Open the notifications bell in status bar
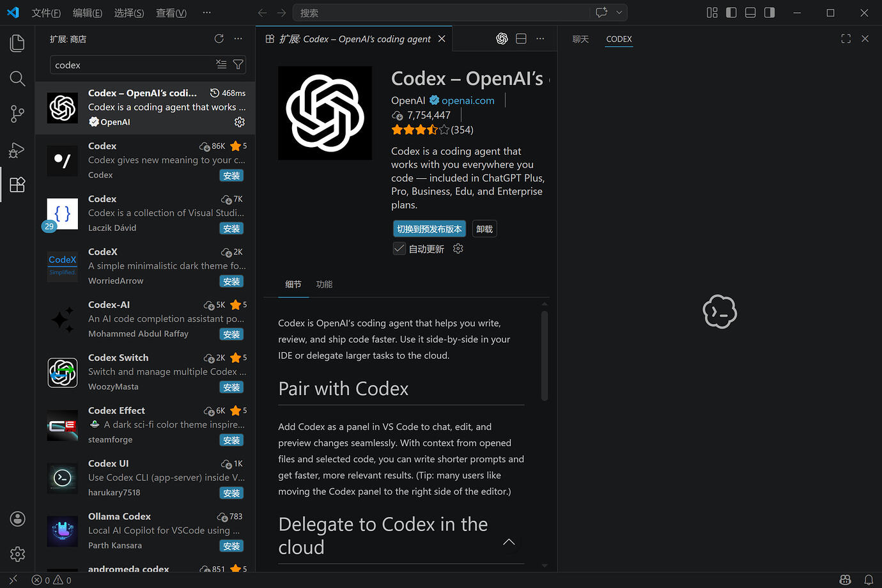This screenshot has height=588, width=882. (869, 580)
